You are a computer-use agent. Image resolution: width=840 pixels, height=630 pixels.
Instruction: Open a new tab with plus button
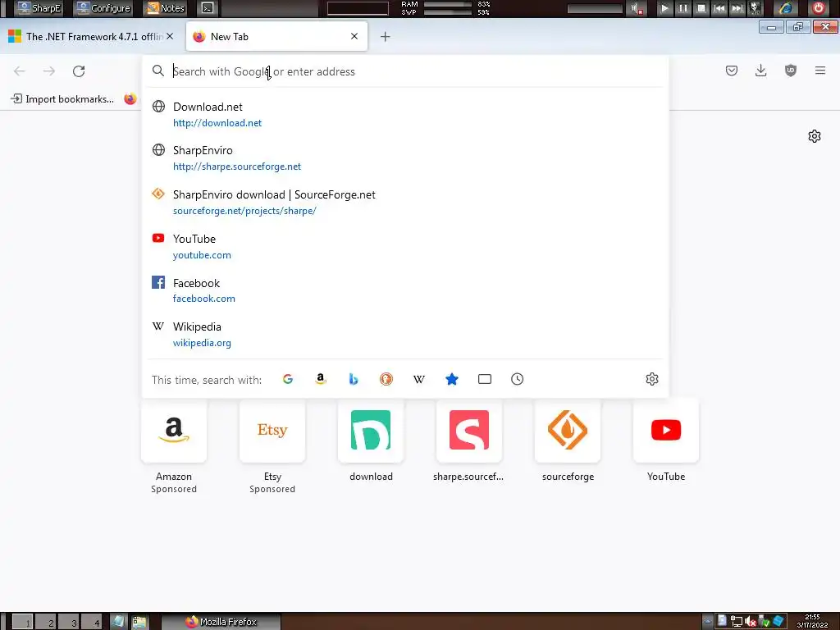(x=386, y=36)
